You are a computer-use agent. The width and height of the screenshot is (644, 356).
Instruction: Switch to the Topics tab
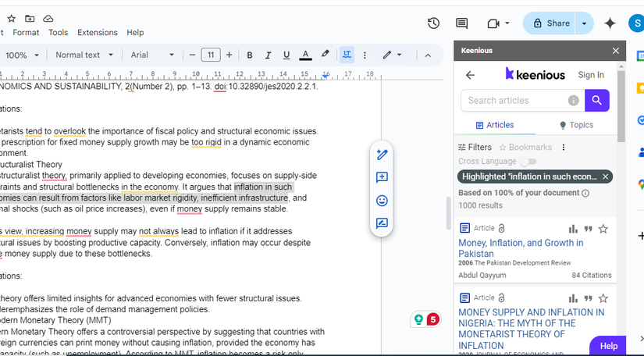pos(576,125)
